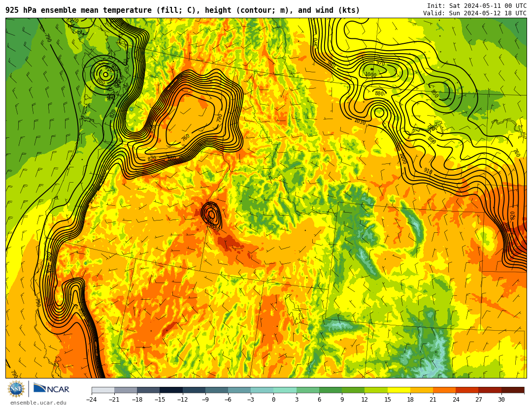Click the 24 colorbar tick label
Screen dimensions: 532x409
tap(456, 400)
